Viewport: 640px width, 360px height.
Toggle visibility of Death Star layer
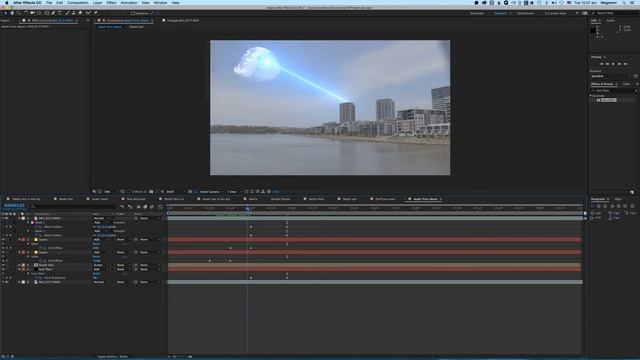[3, 265]
